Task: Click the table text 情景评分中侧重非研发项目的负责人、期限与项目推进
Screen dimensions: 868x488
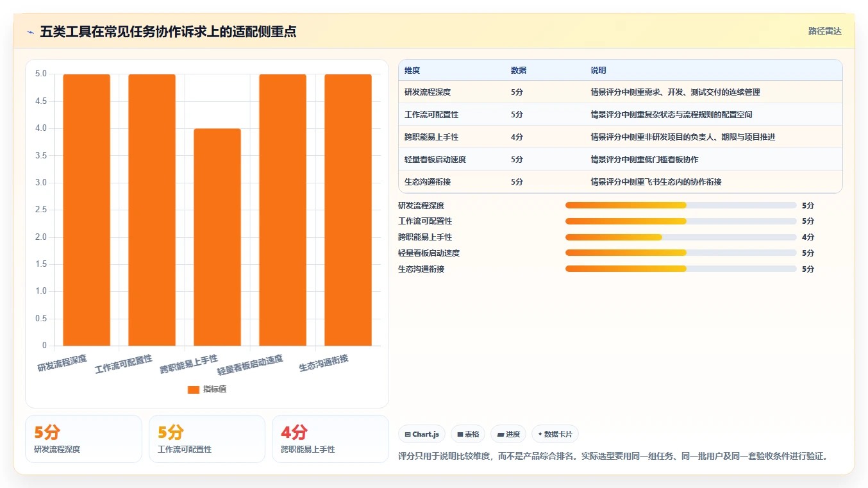Action: (x=683, y=137)
